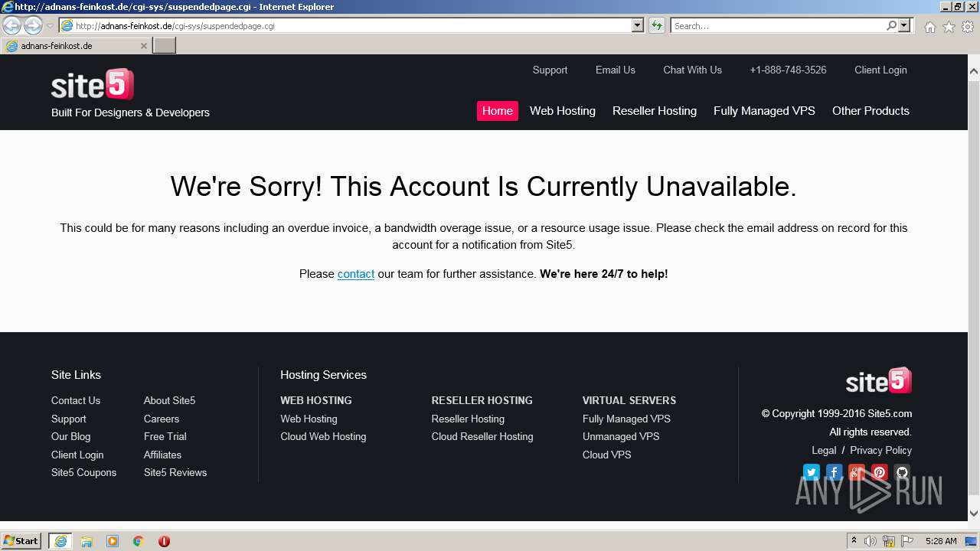Follow the blue 'contact' link in the message
Image resolution: width=980 pixels, height=551 pixels.
click(x=356, y=274)
